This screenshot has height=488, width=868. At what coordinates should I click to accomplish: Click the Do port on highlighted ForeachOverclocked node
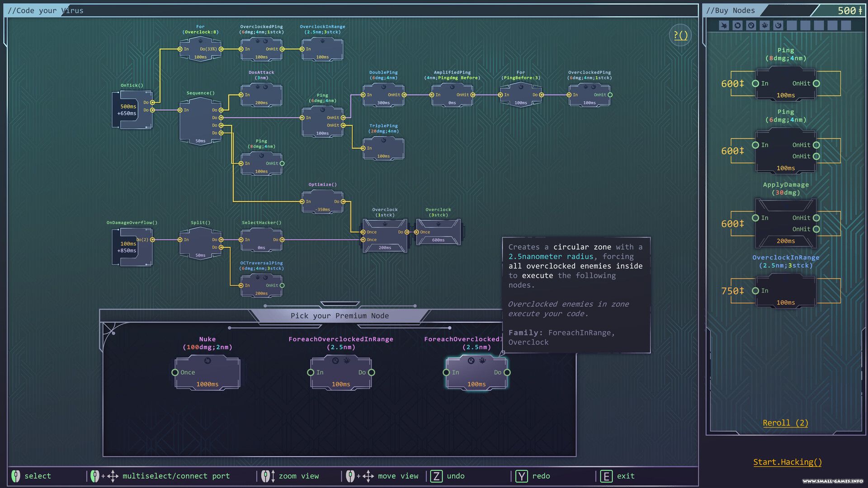point(507,372)
